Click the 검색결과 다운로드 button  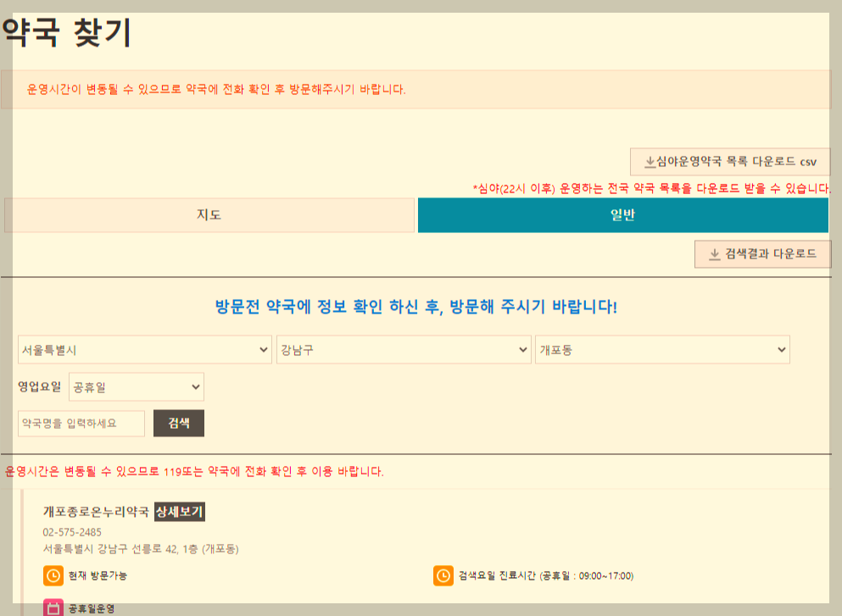pyautogui.click(x=762, y=254)
